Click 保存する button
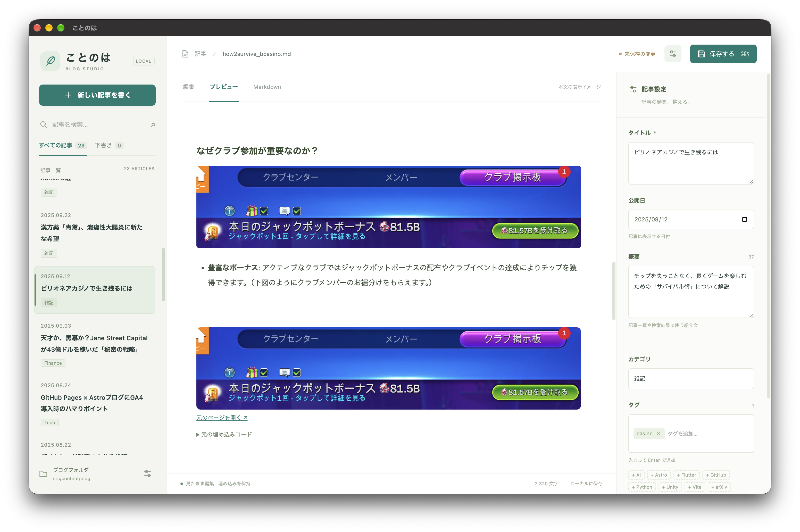 point(723,54)
